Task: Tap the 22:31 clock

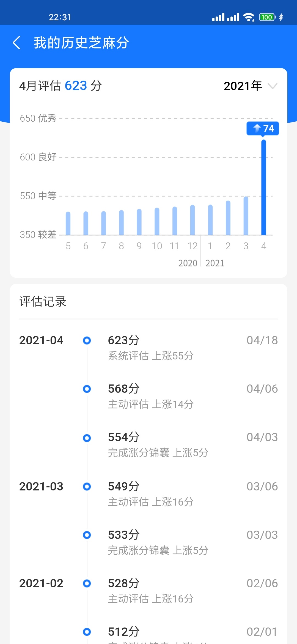Action: point(60,17)
